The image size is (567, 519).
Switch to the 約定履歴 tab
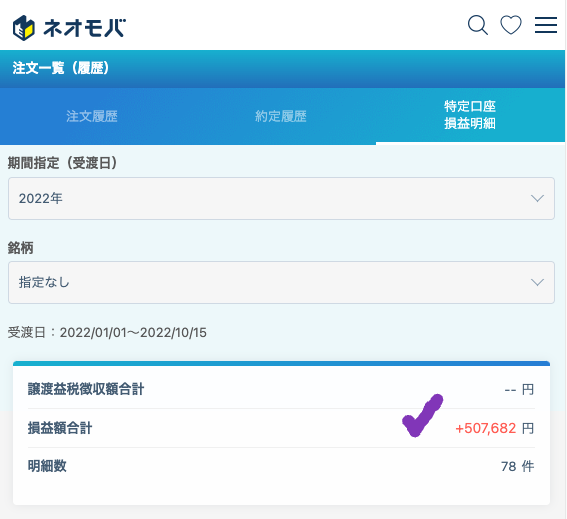tap(281, 116)
